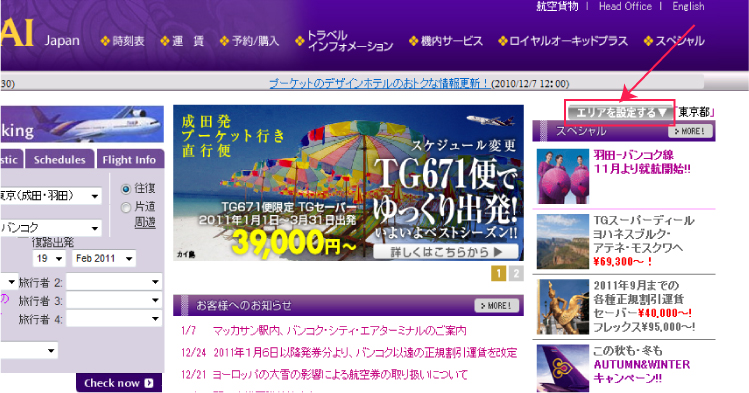Click the Check now button
The height and width of the screenshot is (393, 749).
pos(119,383)
